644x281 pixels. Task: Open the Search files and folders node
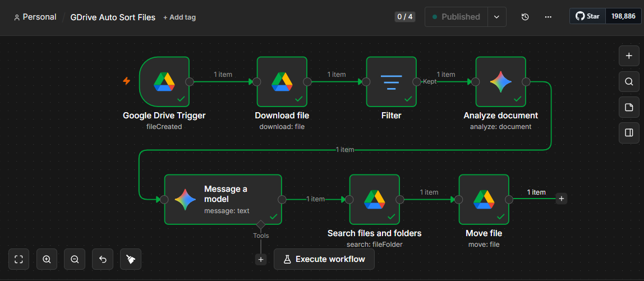point(374,199)
